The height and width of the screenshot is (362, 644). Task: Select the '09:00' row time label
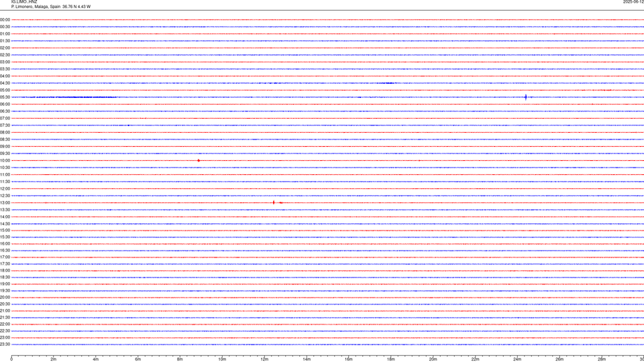(x=5, y=147)
